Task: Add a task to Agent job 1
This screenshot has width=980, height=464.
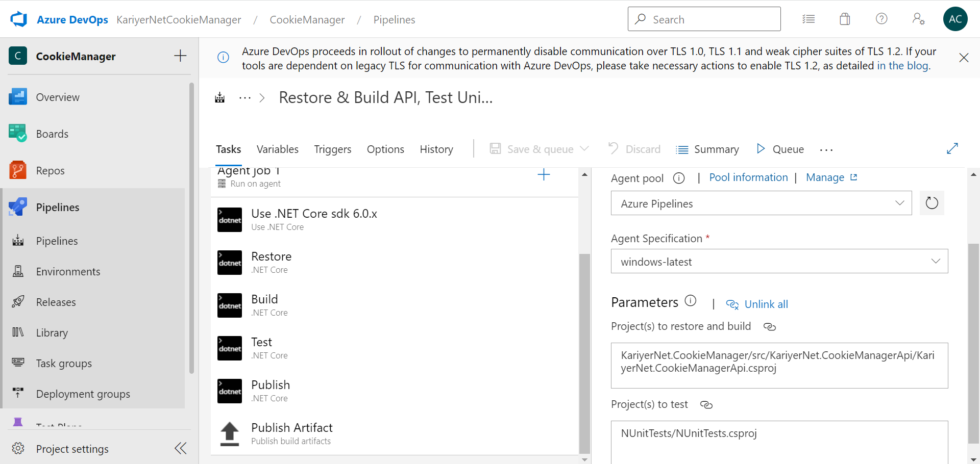Action: click(x=544, y=175)
